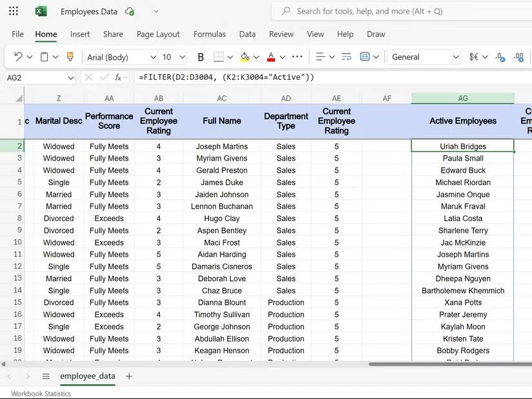Screen dimensions: 532x399
Task: Open the Paste icon
Action: 43,57
